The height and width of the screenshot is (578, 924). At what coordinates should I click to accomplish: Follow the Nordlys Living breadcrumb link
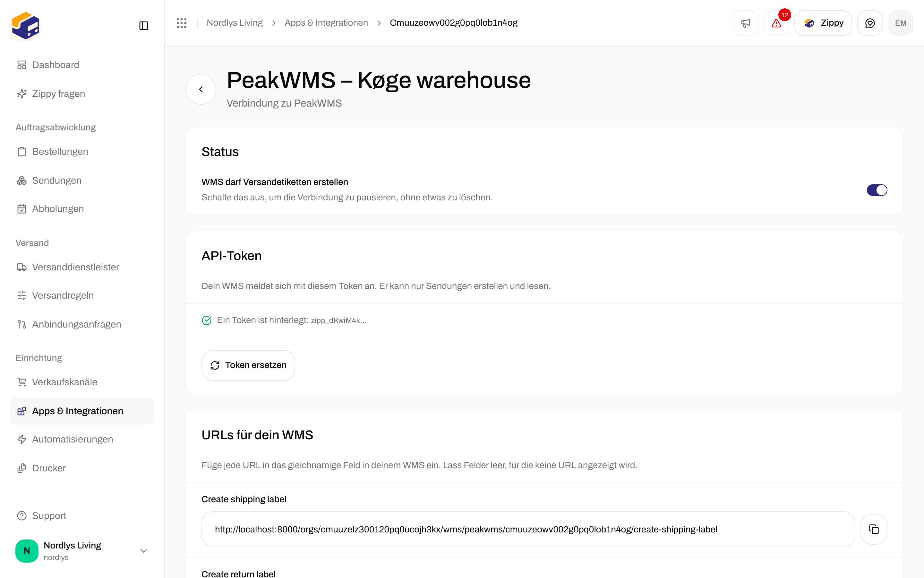[235, 23]
